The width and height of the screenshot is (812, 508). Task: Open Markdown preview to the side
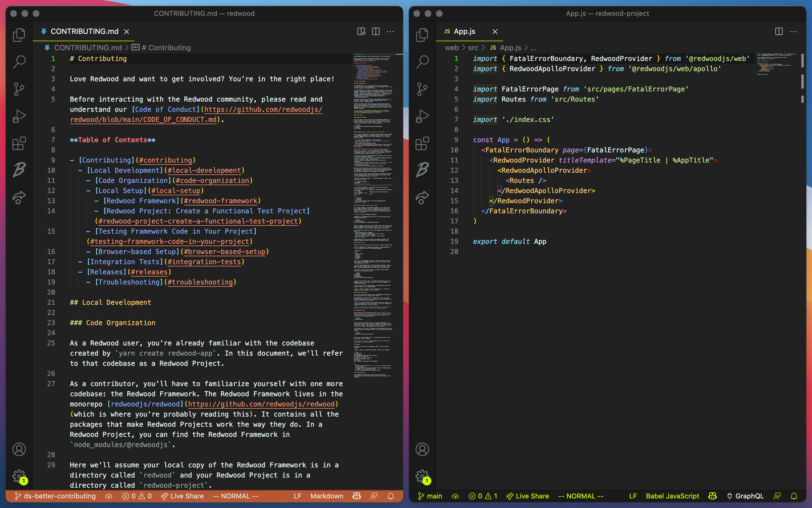click(x=361, y=32)
